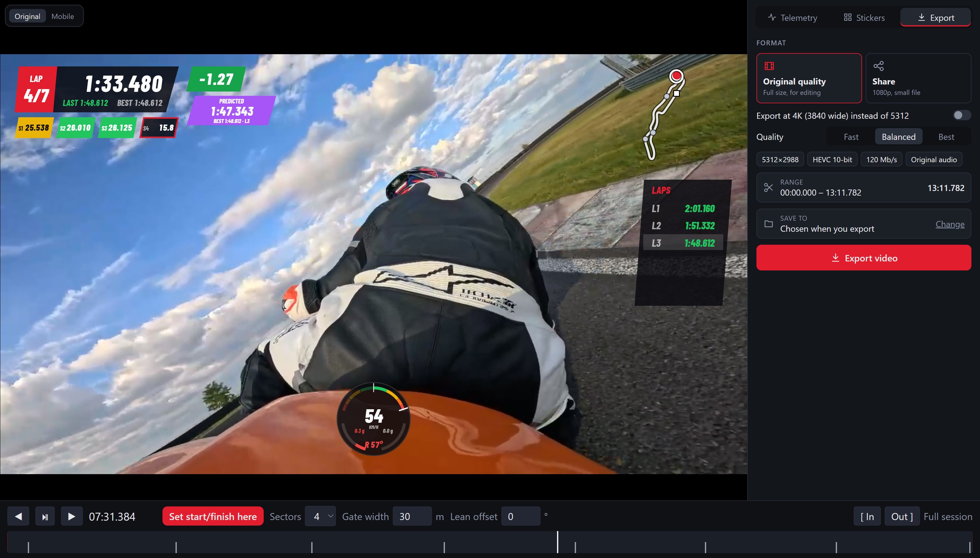Click the 120 Mb/s bitrate chip
Viewport: 980px width, 558px height.
pyautogui.click(x=881, y=159)
